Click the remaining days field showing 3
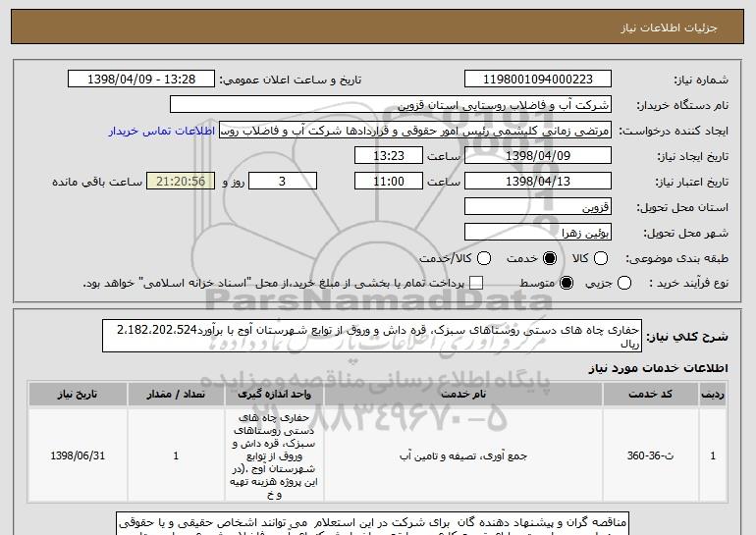Viewport: 756px width, 535px height. point(283,182)
